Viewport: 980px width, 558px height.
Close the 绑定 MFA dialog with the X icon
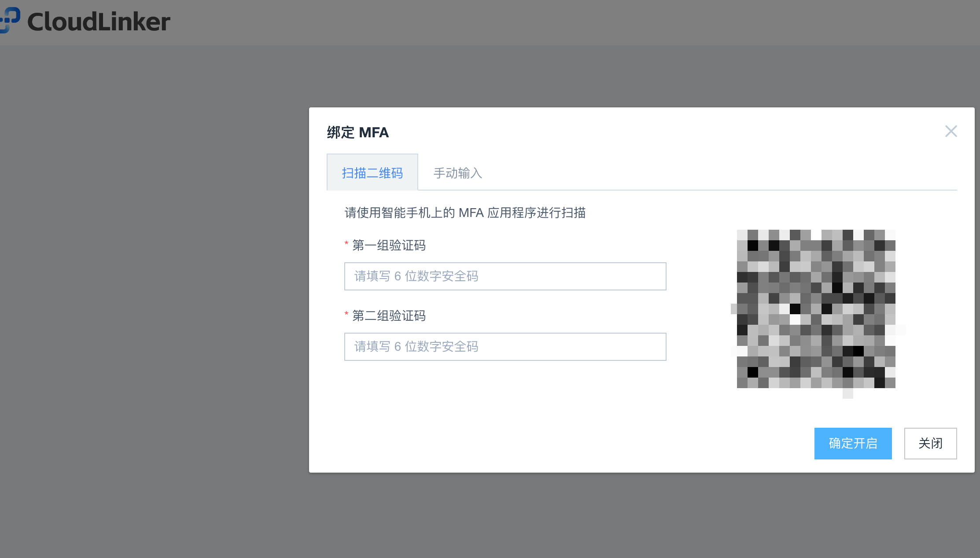point(951,131)
